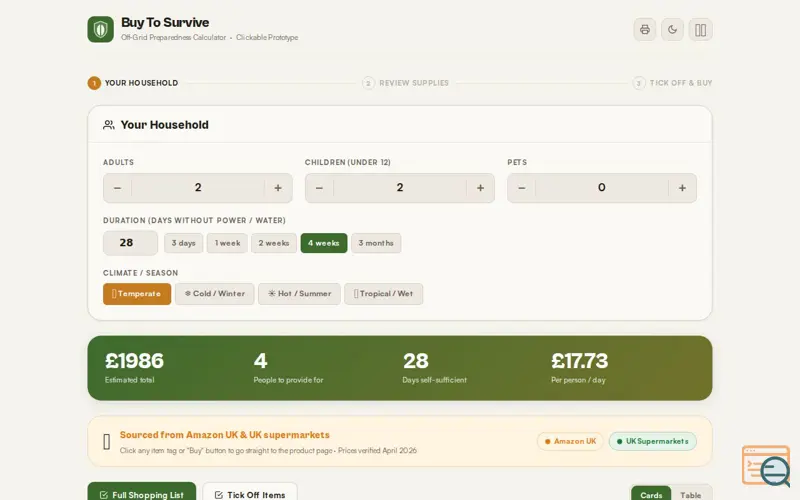Image resolution: width=800 pixels, height=500 pixels.
Task: Select the 1 week duration preset
Action: click(227, 243)
